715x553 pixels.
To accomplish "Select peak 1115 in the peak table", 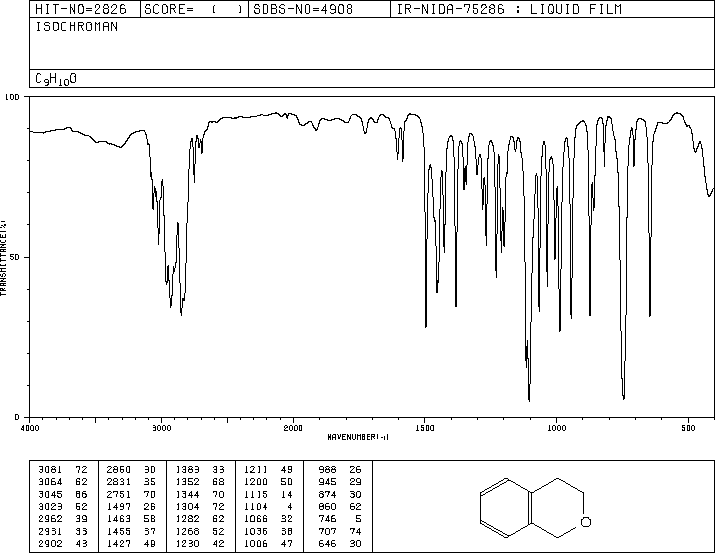I will click(256, 494).
